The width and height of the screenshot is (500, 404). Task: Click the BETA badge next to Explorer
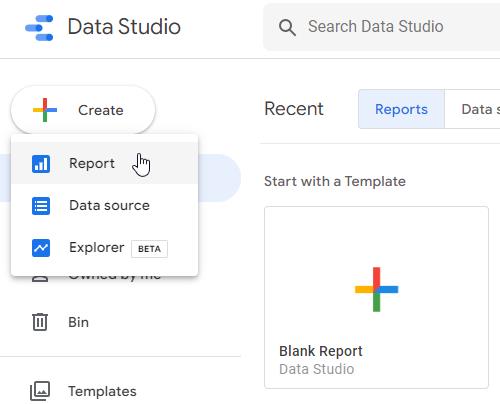[x=149, y=249]
